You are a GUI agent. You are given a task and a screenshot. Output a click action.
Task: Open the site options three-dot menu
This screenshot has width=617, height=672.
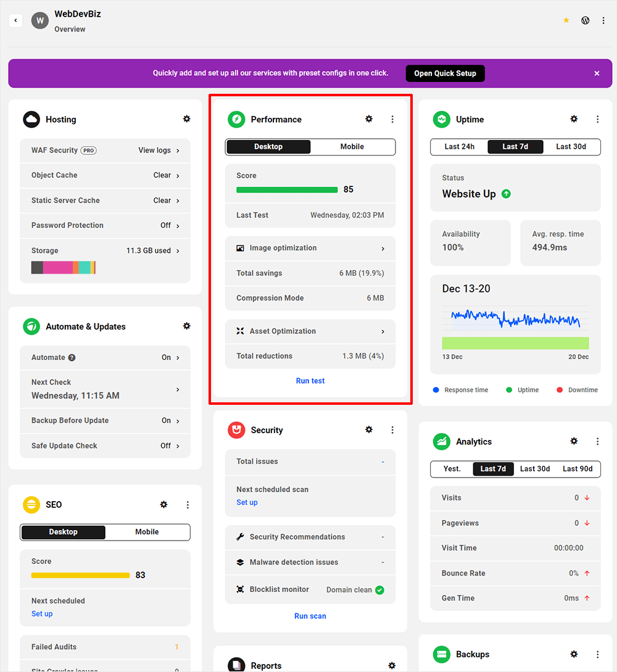tap(603, 20)
